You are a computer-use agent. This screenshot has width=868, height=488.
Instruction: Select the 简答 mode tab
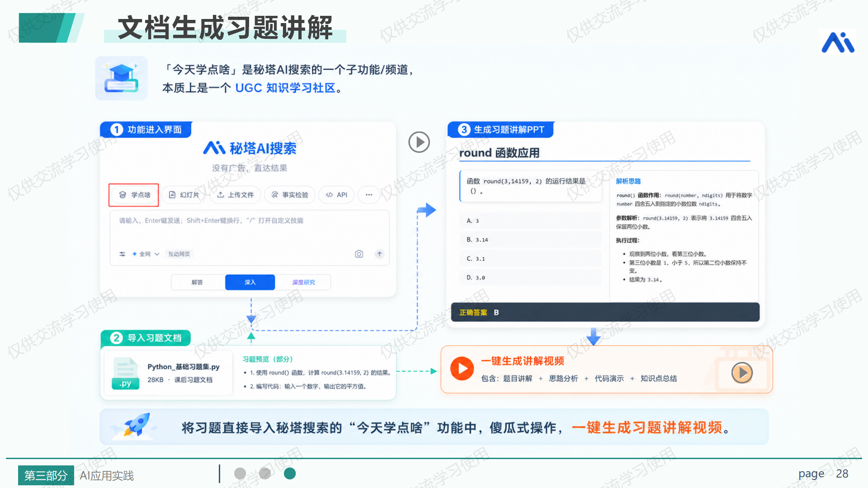198,282
